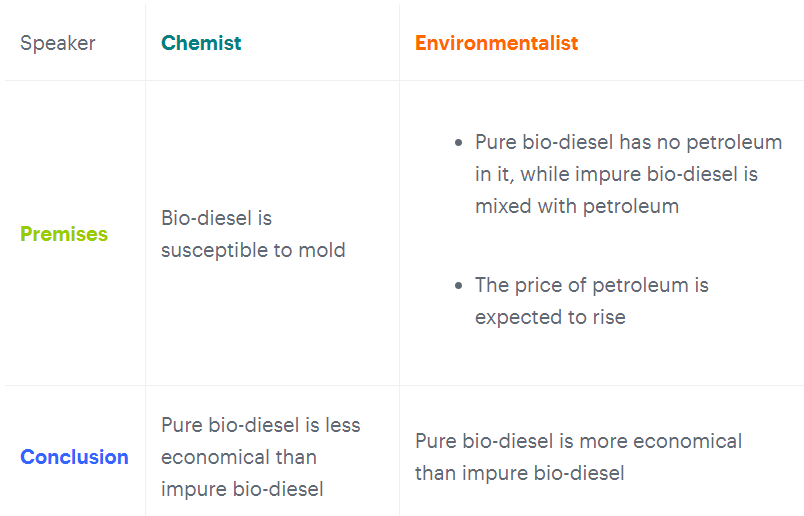Click the bullet before 'Pure bio-diesel has no petroleum'
The image size is (804, 516).
click(x=458, y=143)
